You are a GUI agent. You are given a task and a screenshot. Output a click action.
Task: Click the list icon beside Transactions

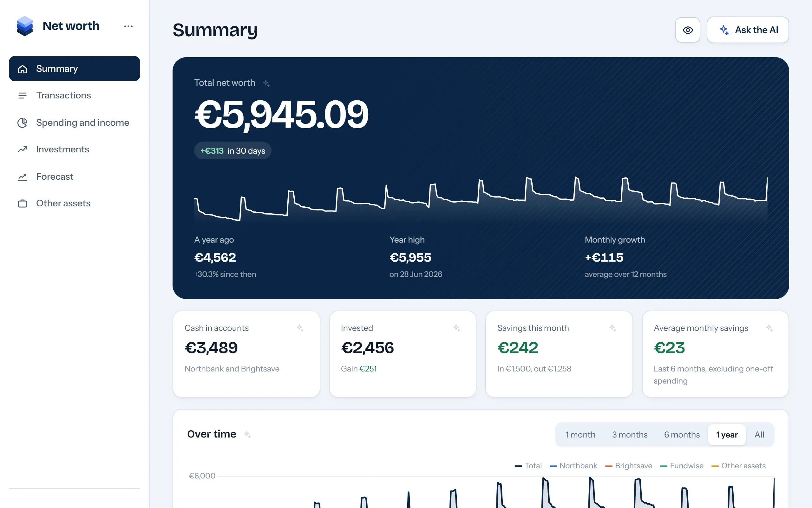(23, 96)
